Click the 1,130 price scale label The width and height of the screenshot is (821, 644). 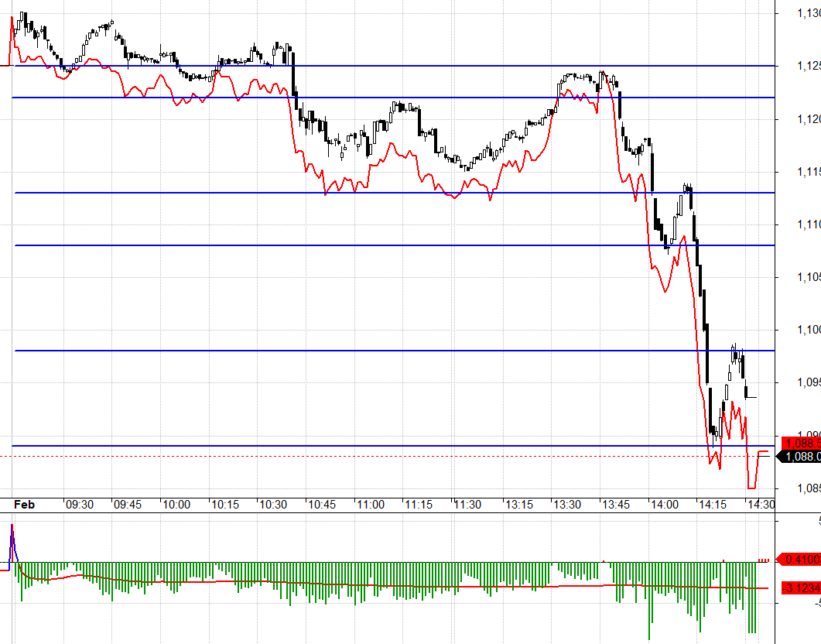click(808, 12)
